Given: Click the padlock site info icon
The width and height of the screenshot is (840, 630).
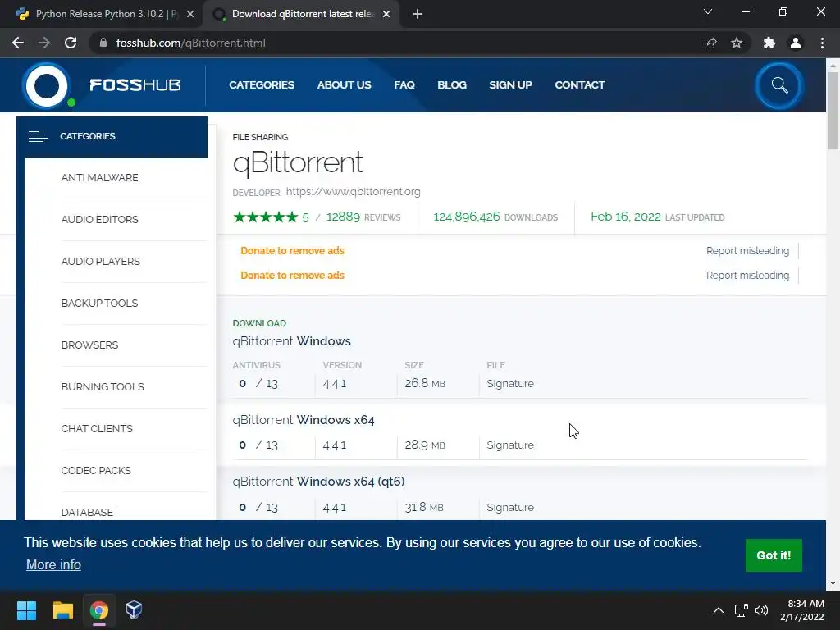Looking at the screenshot, I should pos(103,43).
